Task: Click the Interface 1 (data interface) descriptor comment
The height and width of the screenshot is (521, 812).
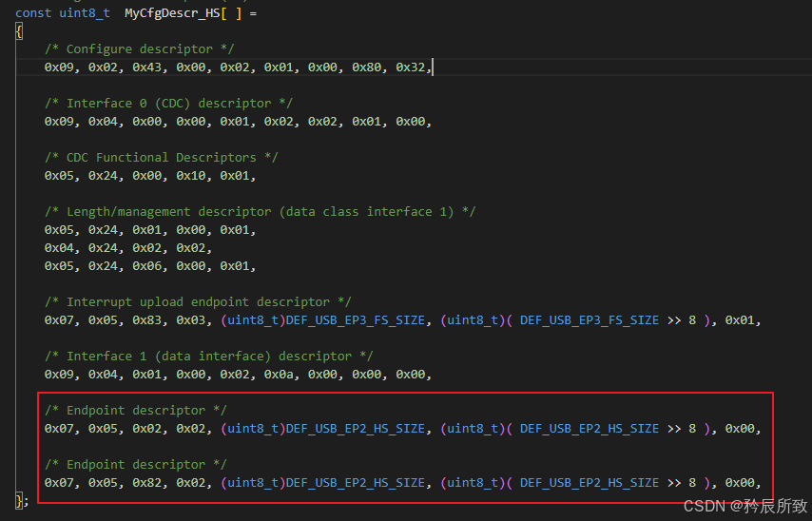Action: pyautogui.click(x=208, y=357)
